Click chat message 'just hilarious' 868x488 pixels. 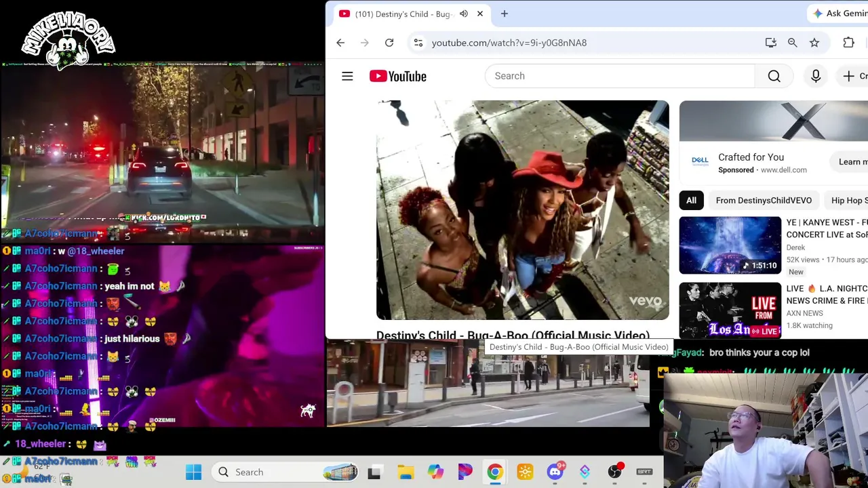[132, 339]
